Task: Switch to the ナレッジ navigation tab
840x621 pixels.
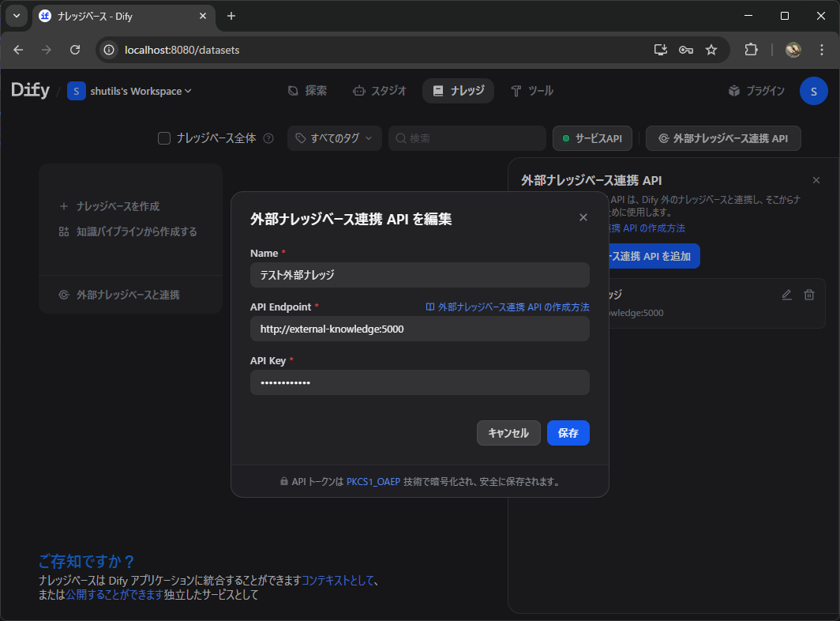Action: coord(458,91)
